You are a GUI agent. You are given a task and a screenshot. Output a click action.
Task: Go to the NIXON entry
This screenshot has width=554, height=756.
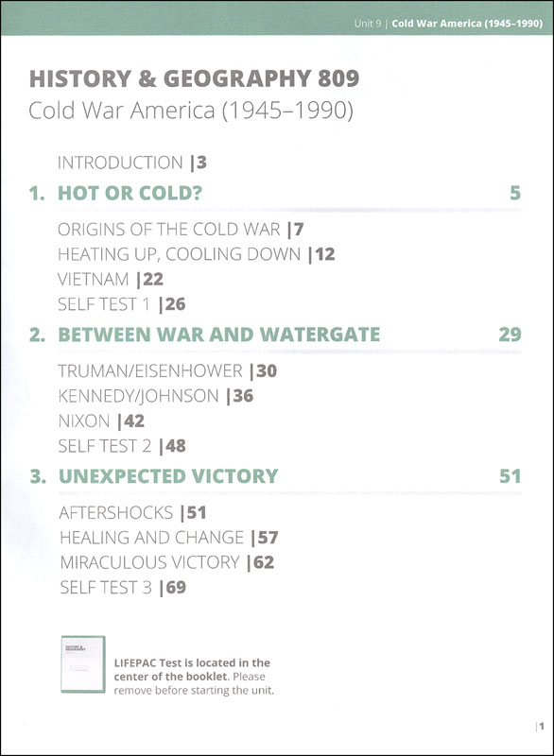coord(101,421)
